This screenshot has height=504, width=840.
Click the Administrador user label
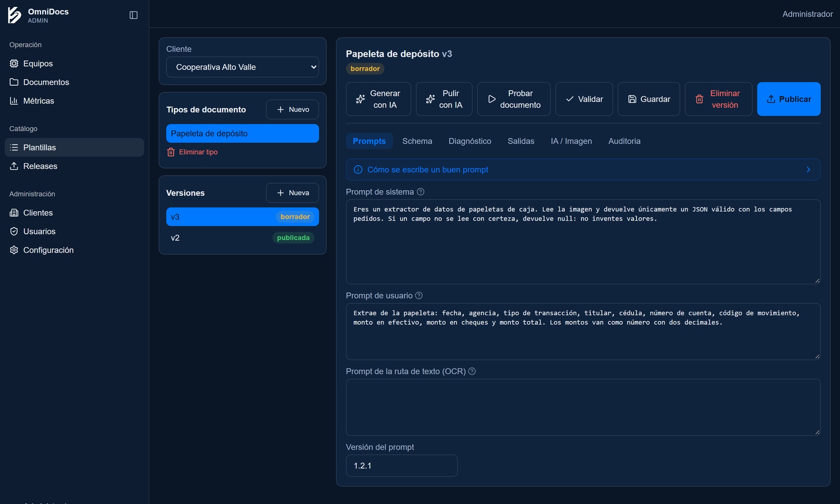(x=807, y=14)
